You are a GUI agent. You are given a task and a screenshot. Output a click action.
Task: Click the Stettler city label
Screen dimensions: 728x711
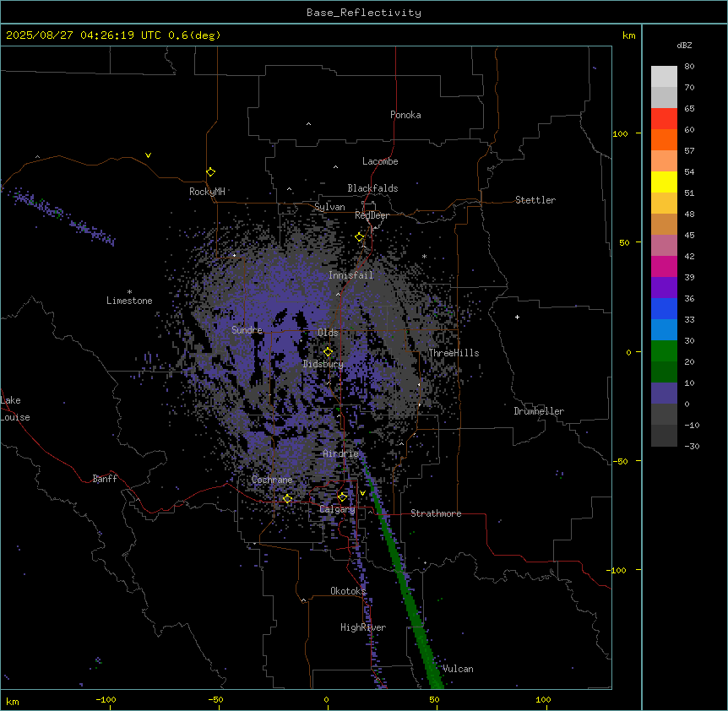coord(535,200)
